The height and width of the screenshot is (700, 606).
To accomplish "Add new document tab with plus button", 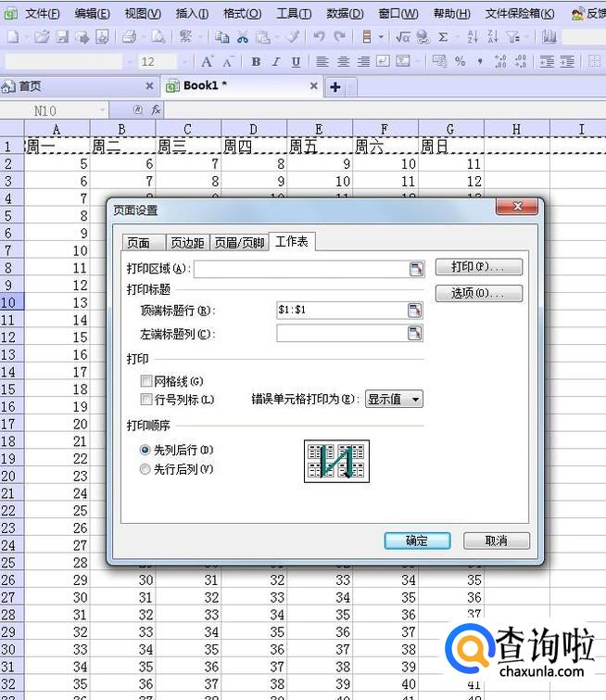I will 335,87.
